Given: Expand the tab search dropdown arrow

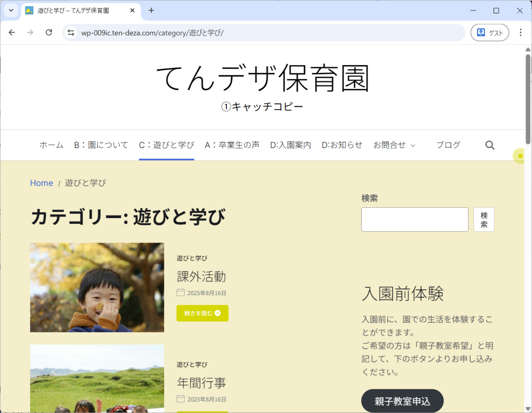Looking at the screenshot, I should click(x=11, y=10).
